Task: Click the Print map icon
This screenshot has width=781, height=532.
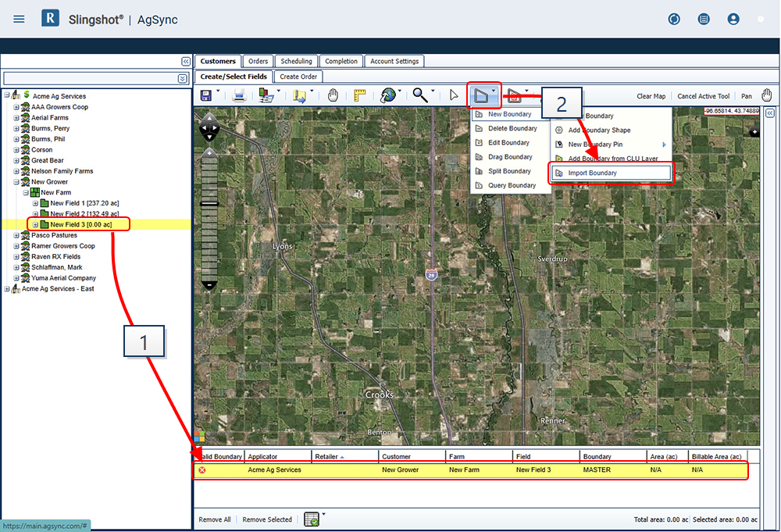Action: pos(239,95)
